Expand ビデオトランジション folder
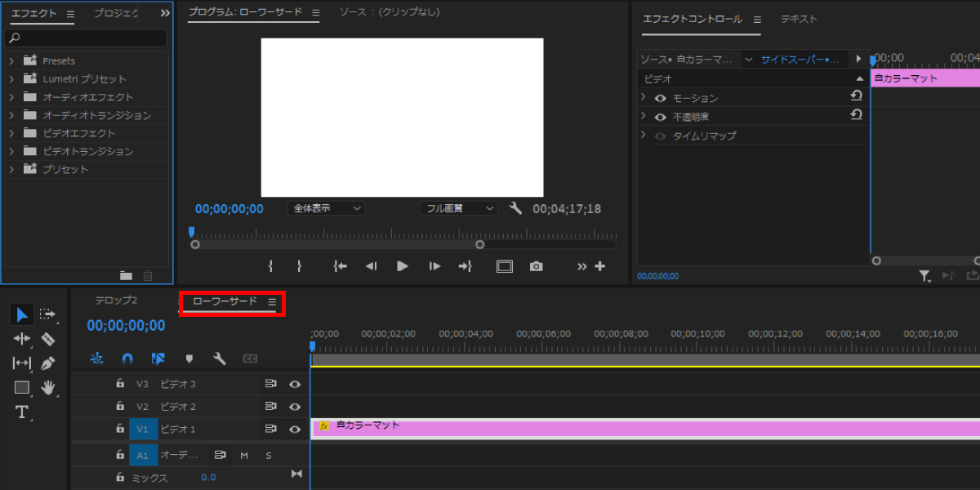 [x=11, y=150]
